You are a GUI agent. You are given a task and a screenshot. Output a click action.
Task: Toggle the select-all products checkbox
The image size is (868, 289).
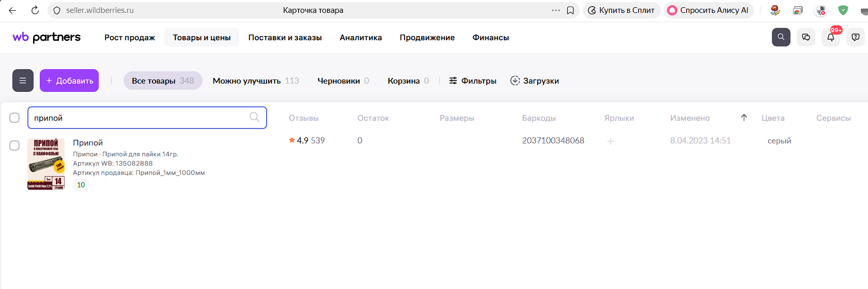coord(14,118)
